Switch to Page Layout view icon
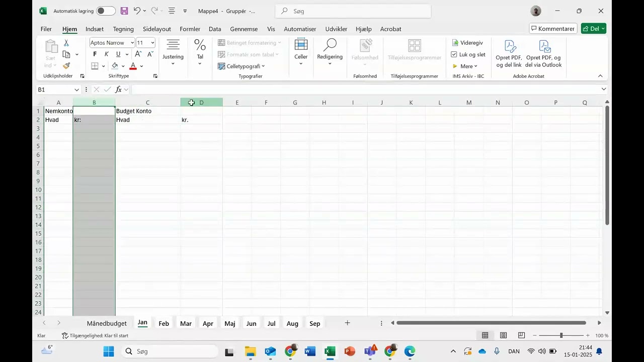The height and width of the screenshot is (362, 644). 503,335
